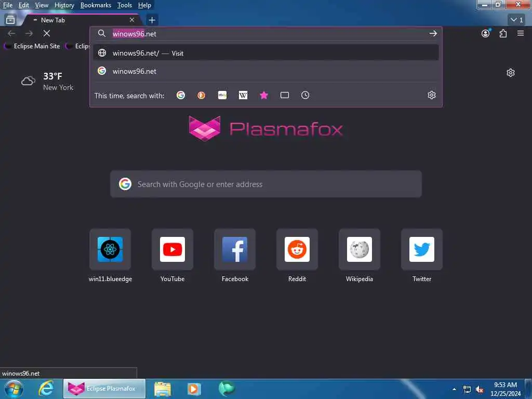Launch Internet Explorer from taskbar

click(46, 389)
